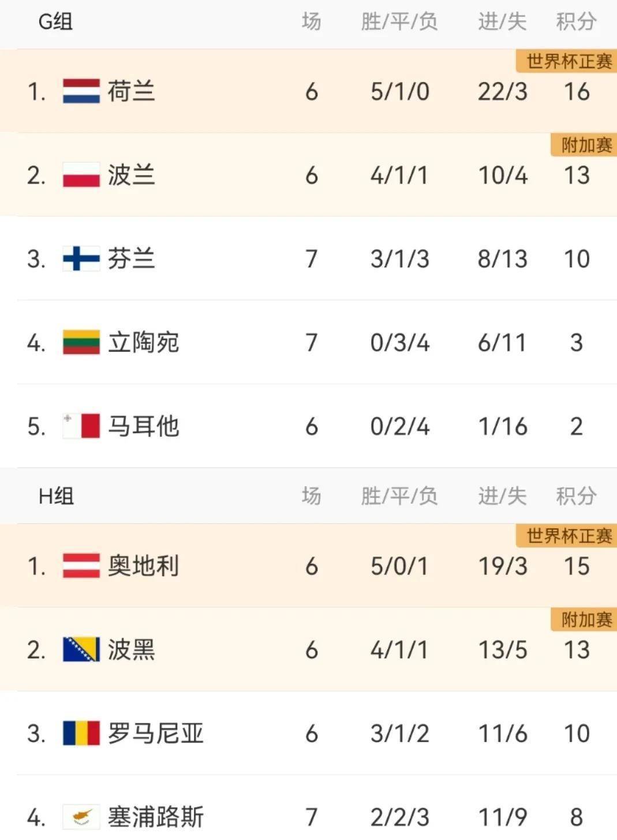The height and width of the screenshot is (840, 617).
Task: Click the Finland flag icon
Action: (81, 259)
